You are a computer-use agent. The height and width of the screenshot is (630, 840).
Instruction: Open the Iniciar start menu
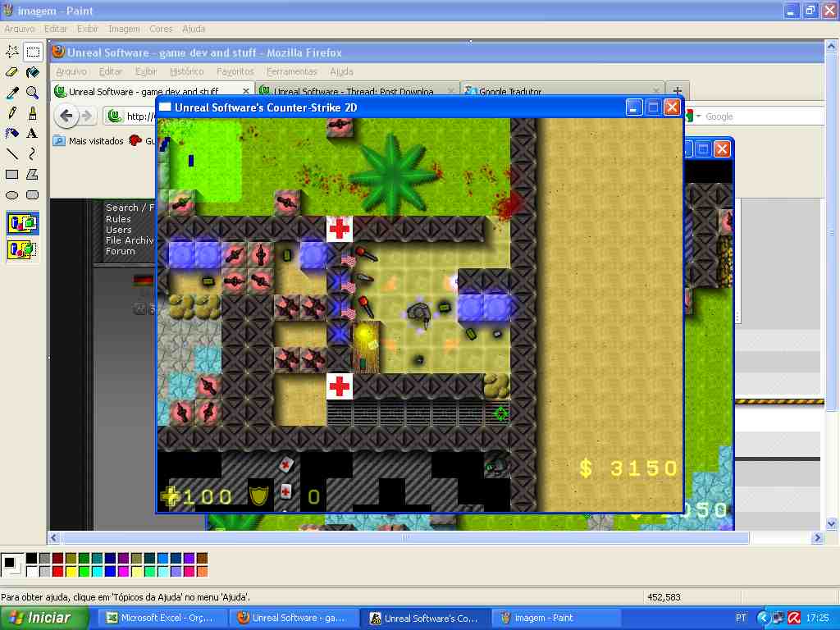[x=44, y=619]
